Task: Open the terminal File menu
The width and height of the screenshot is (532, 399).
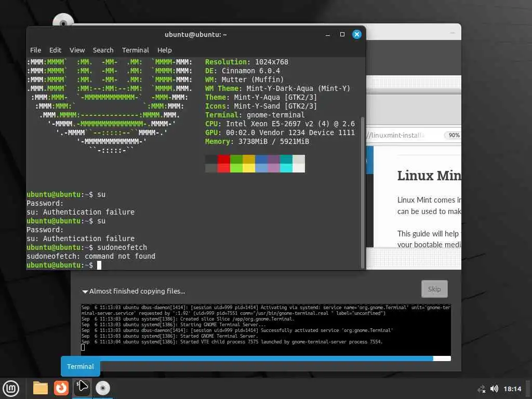Action: (x=36, y=50)
